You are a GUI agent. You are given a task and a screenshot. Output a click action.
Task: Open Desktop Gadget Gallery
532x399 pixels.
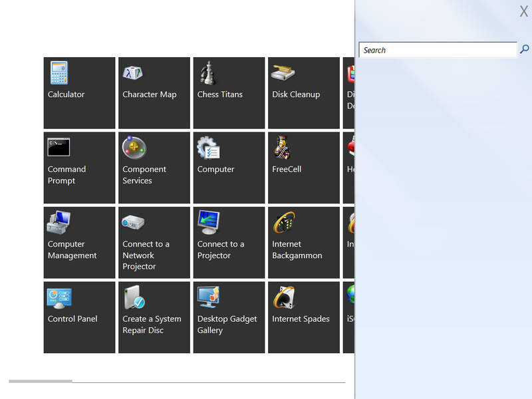[x=229, y=317]
